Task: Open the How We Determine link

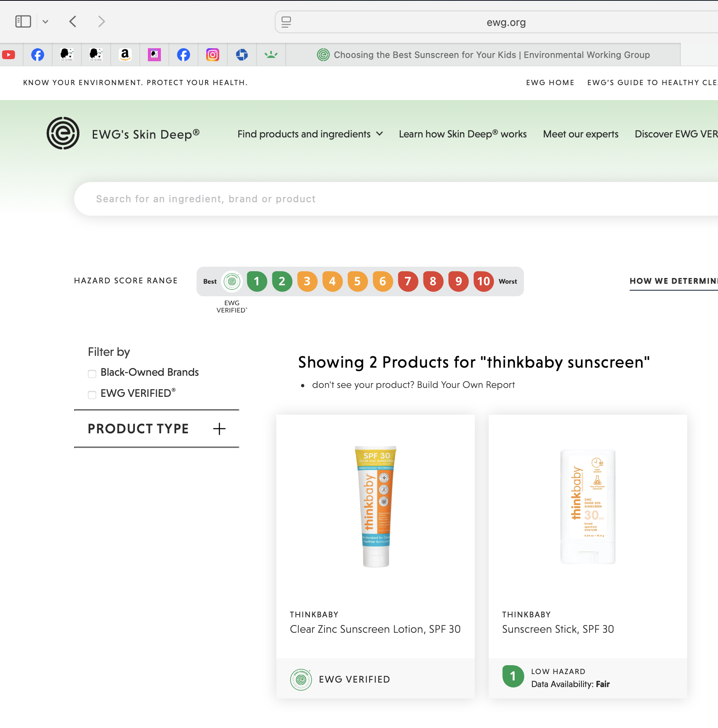Action: (673, 281)
